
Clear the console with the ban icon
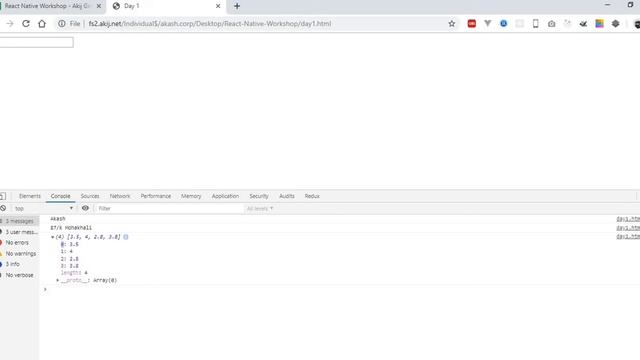tap(3, 208)
